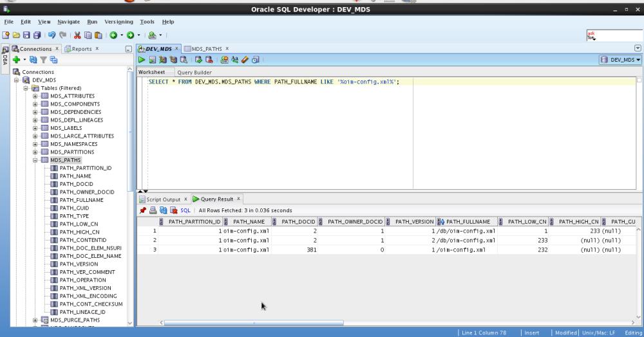Expand the MDS_ATTRIBUTES table node
The width and height of the screenshot is (644, 337).
35,96
